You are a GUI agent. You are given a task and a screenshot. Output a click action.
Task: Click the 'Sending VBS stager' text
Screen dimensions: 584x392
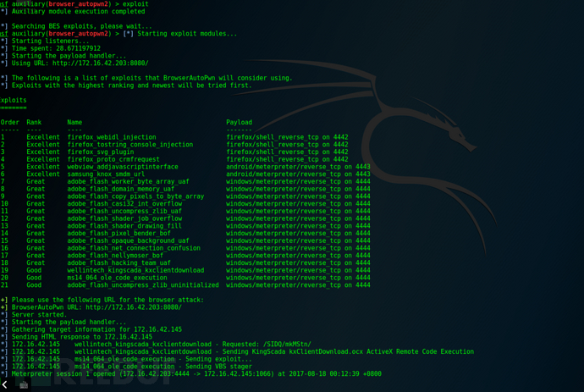point(218,367)
